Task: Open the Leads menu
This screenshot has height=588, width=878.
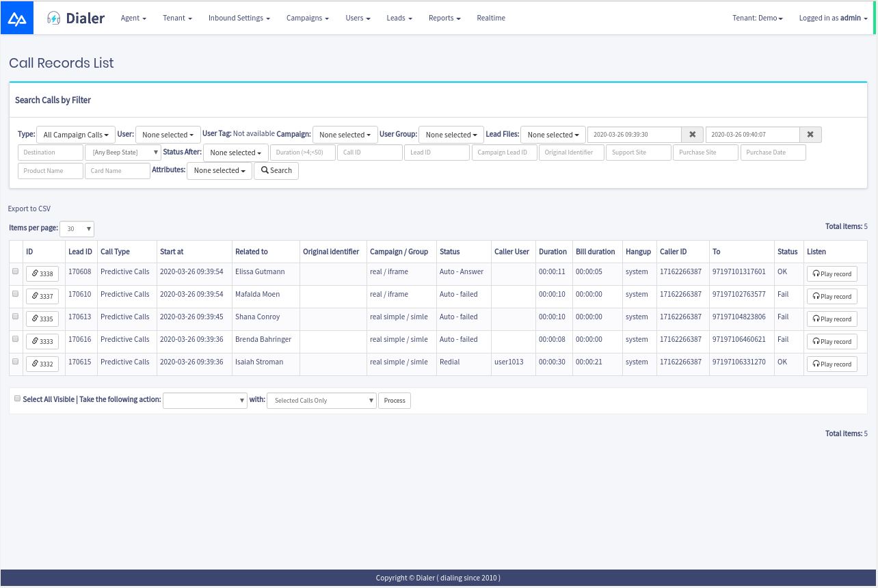Action: (399, 18)
